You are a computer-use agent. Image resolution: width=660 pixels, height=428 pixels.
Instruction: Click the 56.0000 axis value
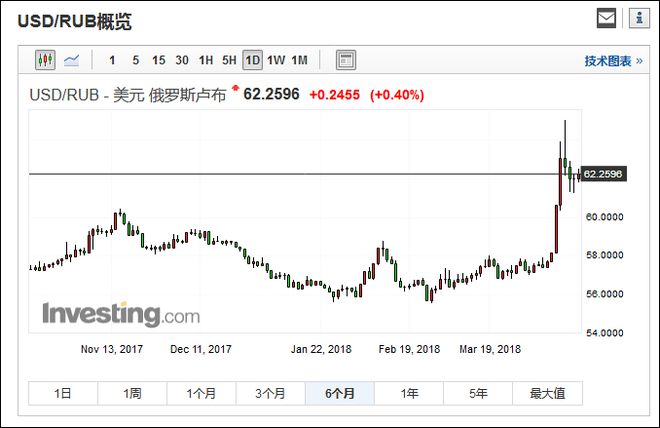click(x=604, y=294)
